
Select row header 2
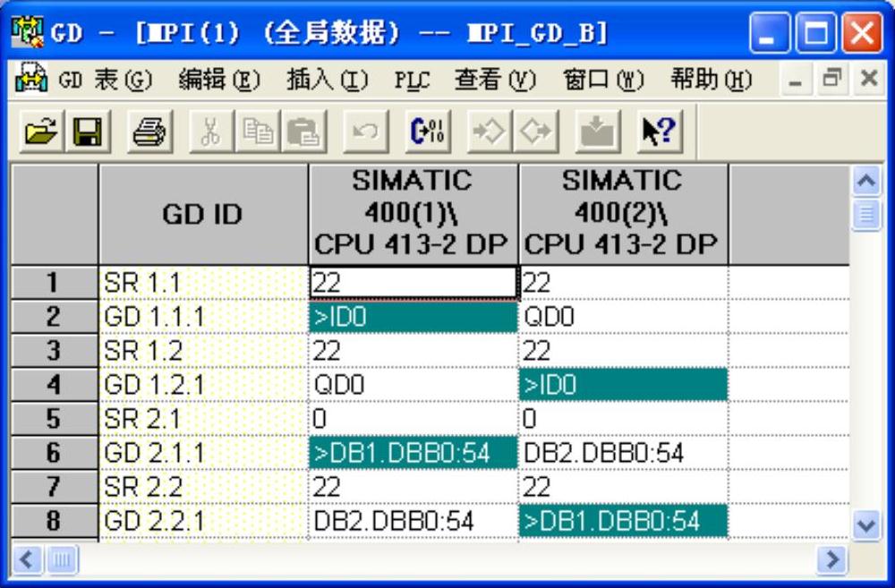(55, 316)
